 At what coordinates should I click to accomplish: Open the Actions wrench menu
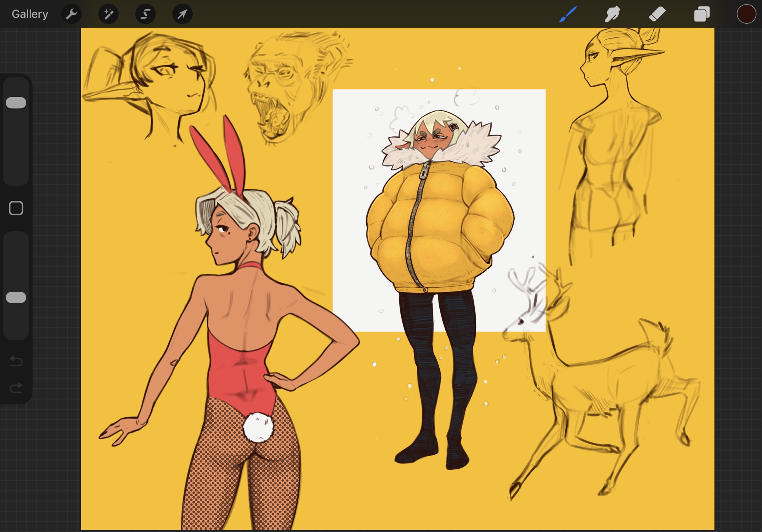pos(72,14)
